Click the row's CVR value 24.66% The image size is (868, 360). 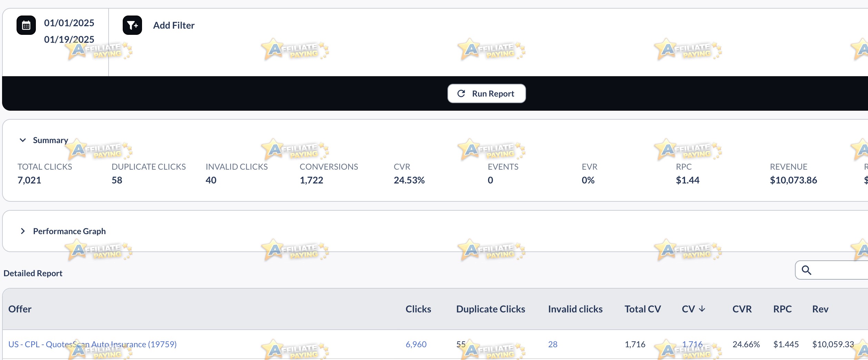746,344
